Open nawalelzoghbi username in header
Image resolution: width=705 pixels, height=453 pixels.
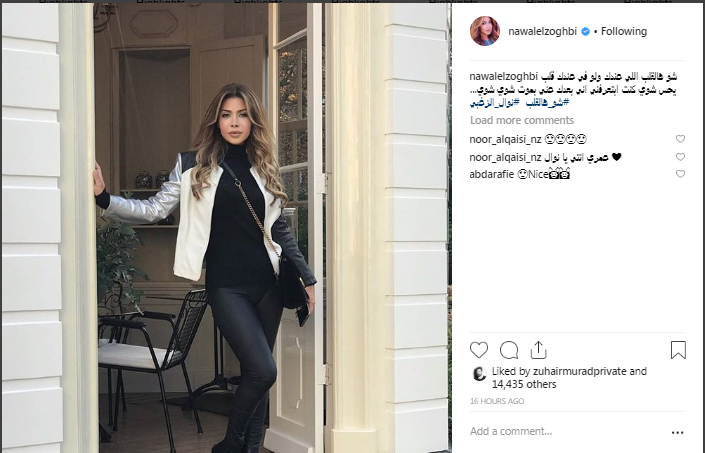click(x=542, y=31)
